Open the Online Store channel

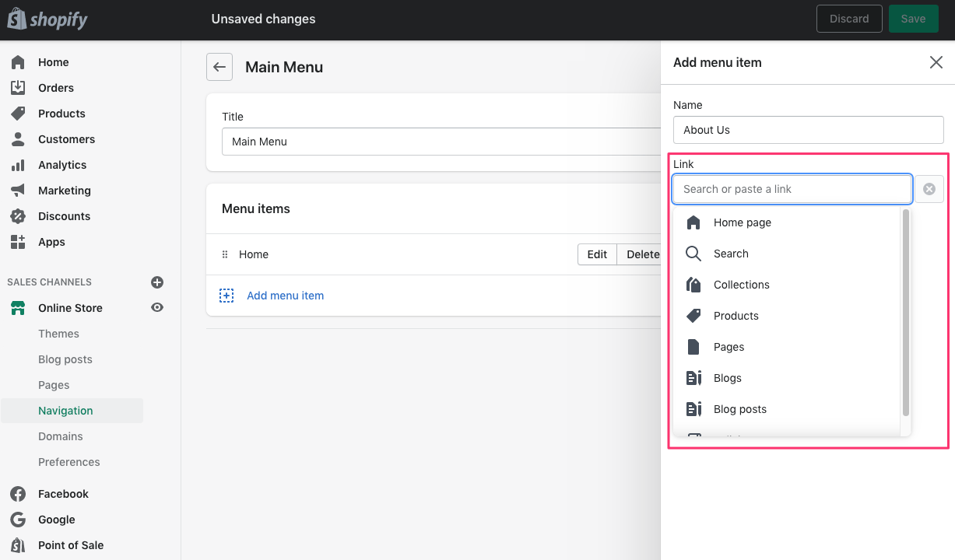[71, 308]
